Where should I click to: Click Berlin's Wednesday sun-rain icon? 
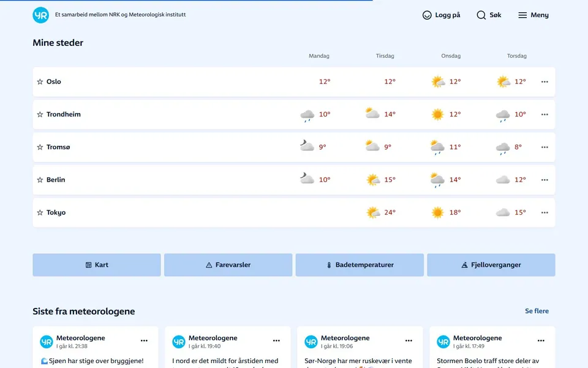click(x=437, y=180)
